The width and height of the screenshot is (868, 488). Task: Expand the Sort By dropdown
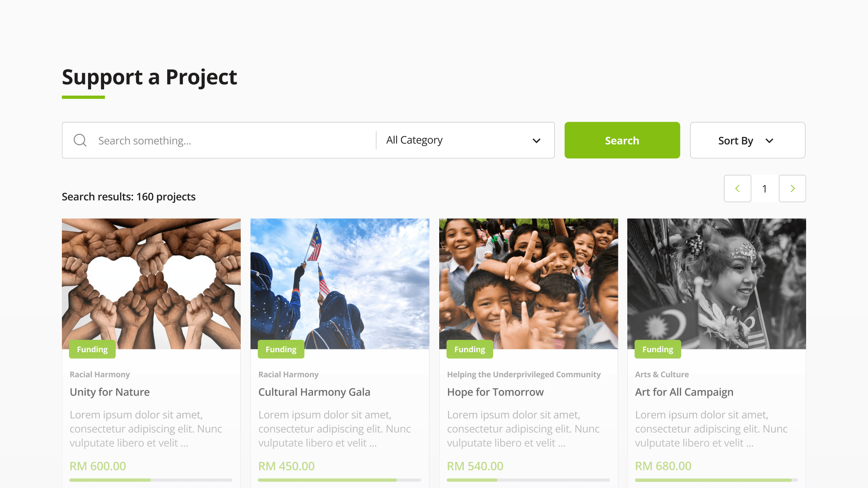pos(747,140)
